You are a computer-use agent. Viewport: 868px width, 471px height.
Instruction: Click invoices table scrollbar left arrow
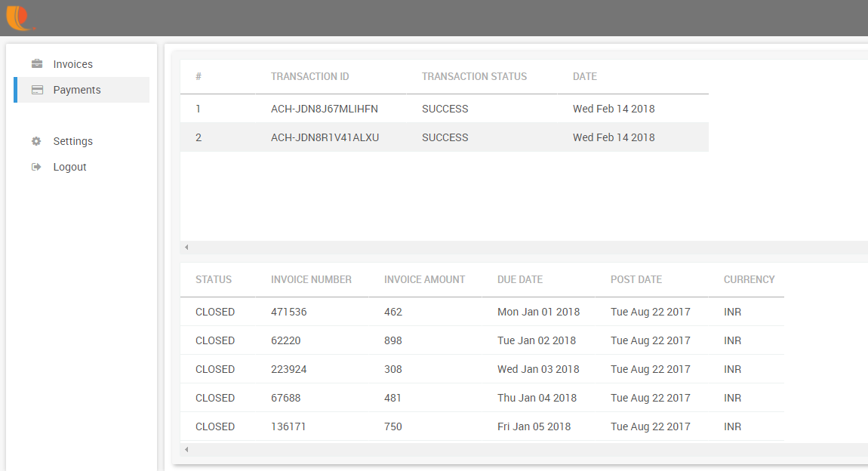(186, 449)
